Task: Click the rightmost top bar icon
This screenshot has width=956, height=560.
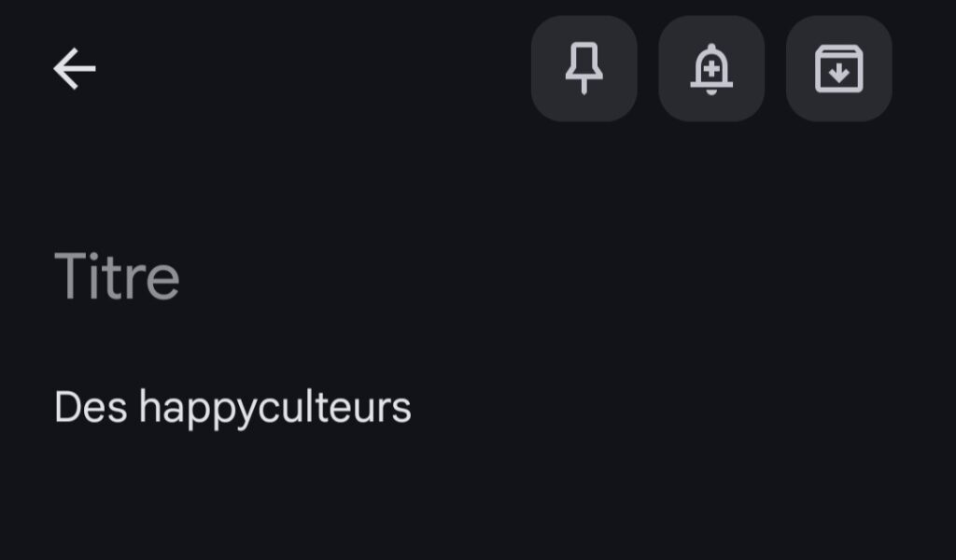Action: coord(838,69)
